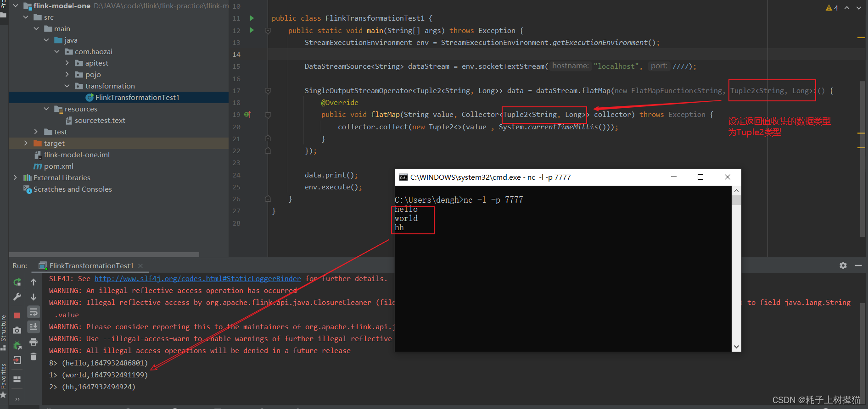Image resolution: width=868 pixels, height=409 pixels.
Task: Click line number 14 in gutter
Action: [236, 55]
